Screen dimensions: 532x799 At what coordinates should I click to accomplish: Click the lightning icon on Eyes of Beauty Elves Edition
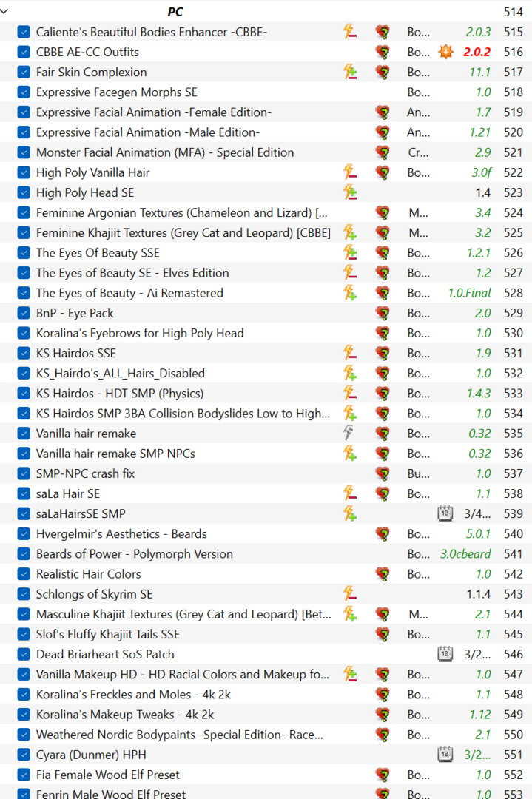pyautogui.click(x=349, y=272)
